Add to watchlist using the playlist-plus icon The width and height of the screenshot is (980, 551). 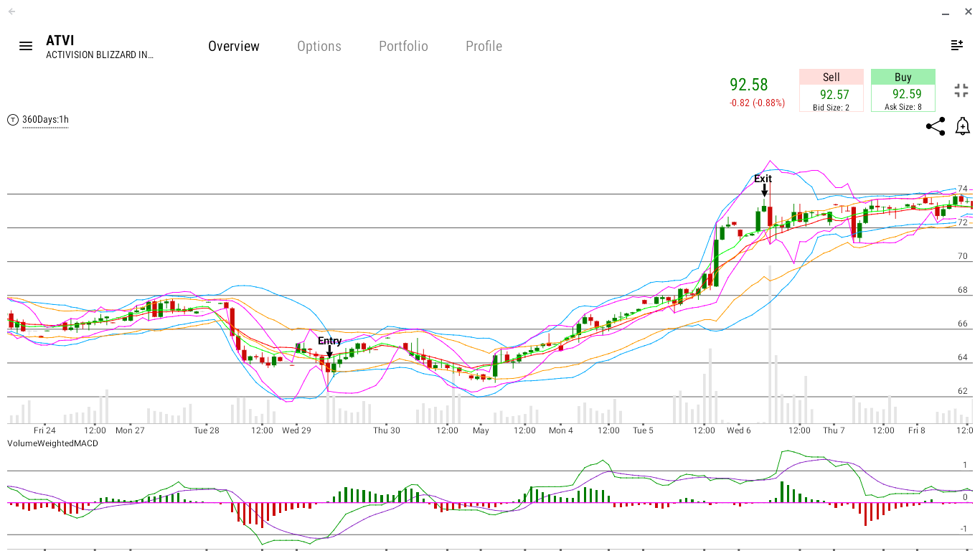(957, 45)
